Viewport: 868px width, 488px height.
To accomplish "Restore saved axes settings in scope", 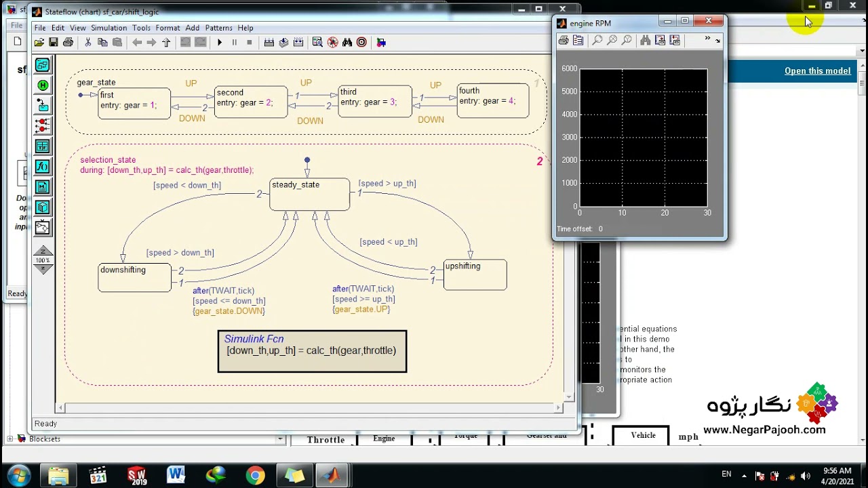I will pos(675,41).
